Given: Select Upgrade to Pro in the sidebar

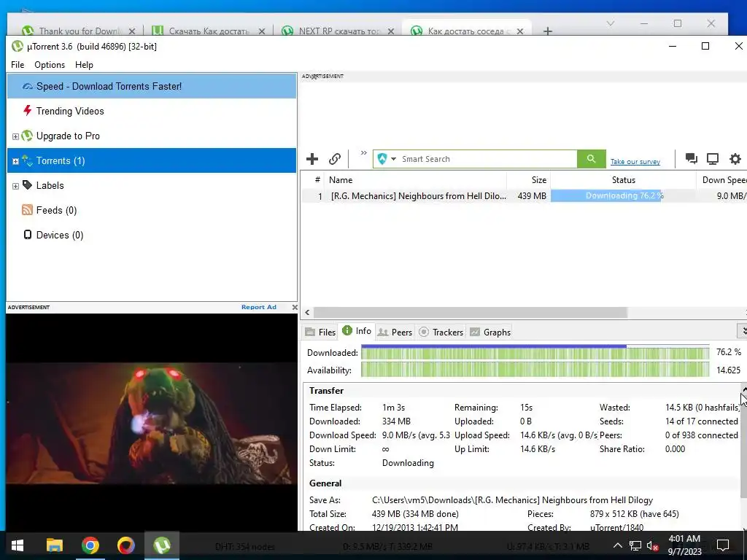Looking at the screenshot, I should pyautogui.click(x=68, y=136).
